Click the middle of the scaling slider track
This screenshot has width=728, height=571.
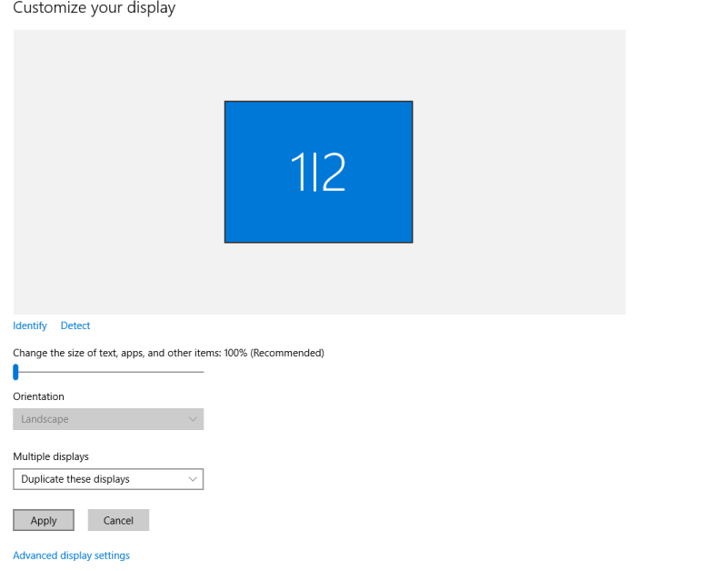109,371
